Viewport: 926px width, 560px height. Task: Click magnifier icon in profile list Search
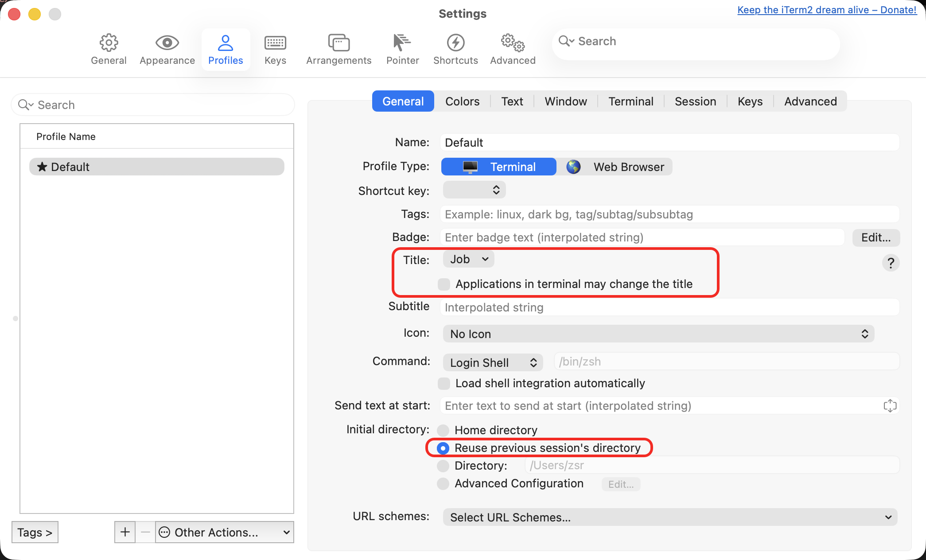point(26,105)
